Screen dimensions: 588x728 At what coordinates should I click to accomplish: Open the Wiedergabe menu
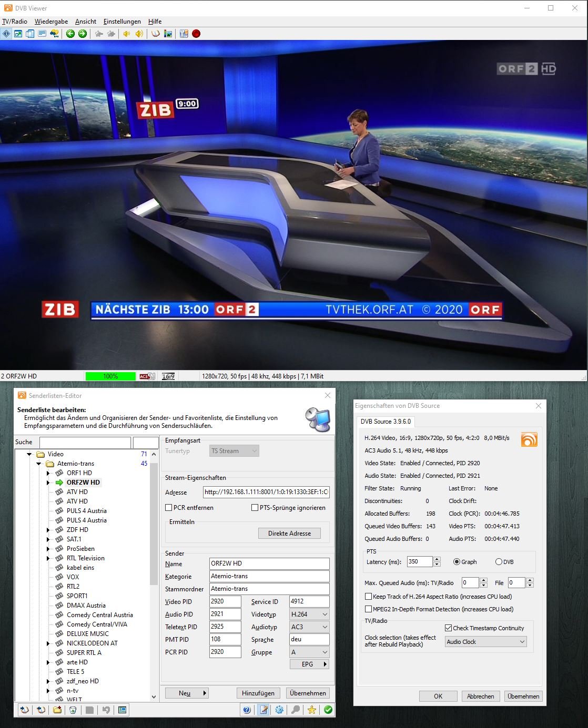(x=51, y=22)
